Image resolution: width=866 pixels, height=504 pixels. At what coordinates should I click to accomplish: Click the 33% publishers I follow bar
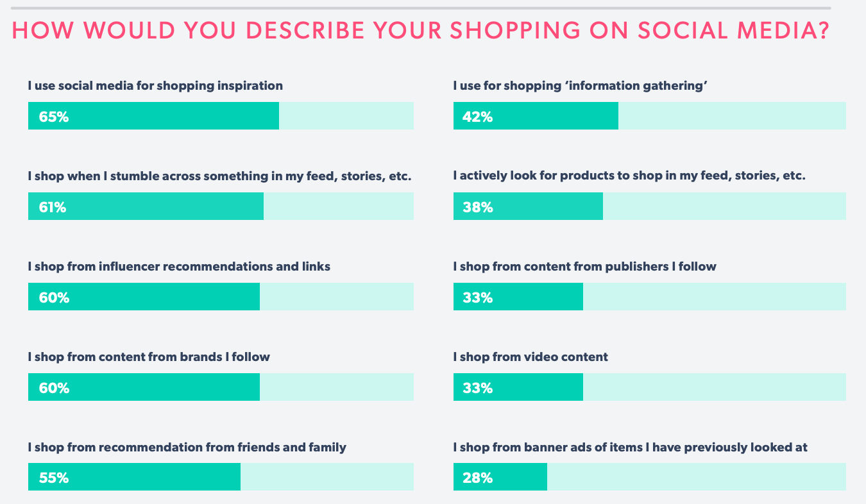[518, 297]
